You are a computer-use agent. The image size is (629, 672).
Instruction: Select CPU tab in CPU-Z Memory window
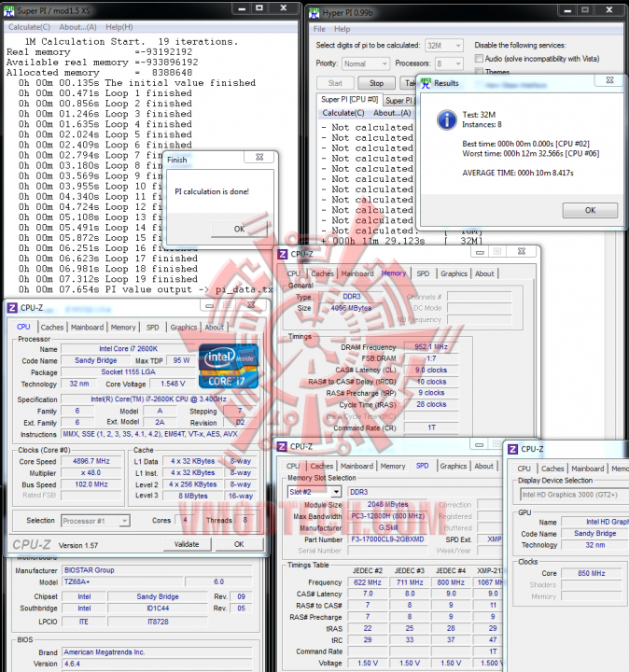[x=293, y=273]
